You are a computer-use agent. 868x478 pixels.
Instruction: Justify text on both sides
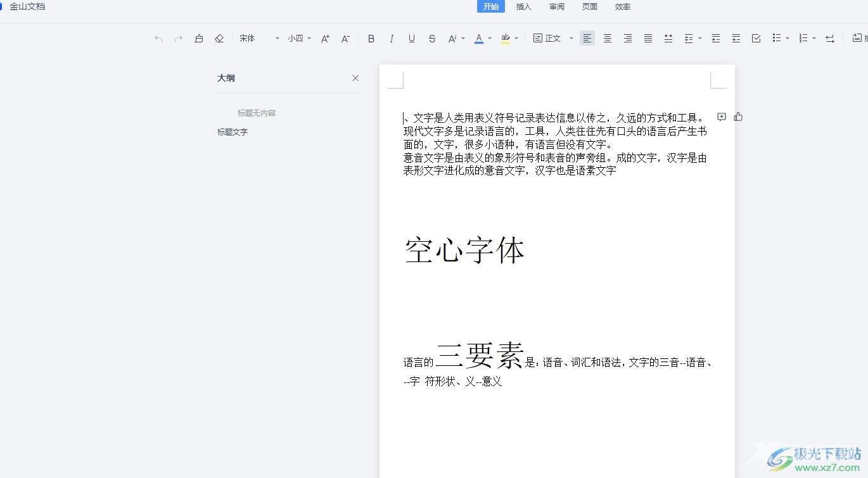click(x=648, y=39)
